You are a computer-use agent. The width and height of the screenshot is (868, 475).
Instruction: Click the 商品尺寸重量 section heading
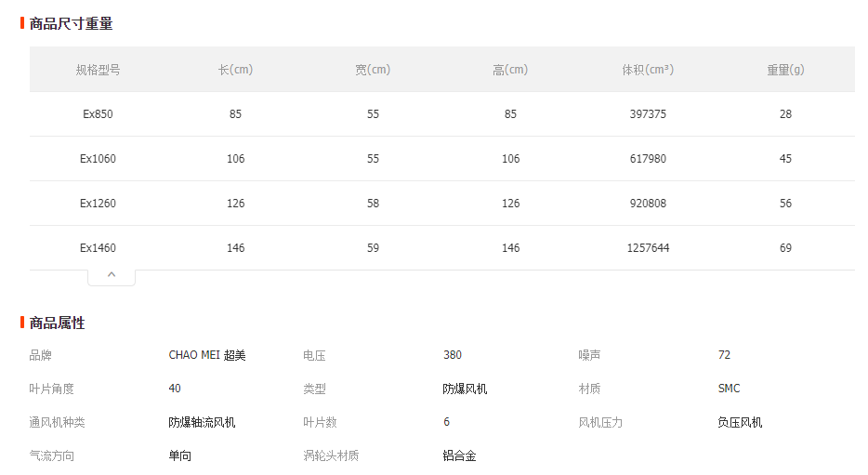point(71,23)
